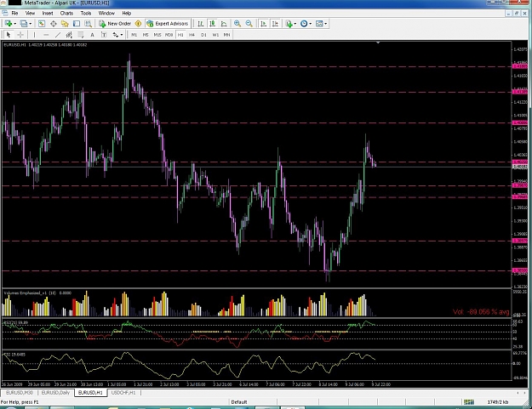This screenshot has height=409, width=532.
Task: Select the trendline drawing tool
Action: coord(58,35)
